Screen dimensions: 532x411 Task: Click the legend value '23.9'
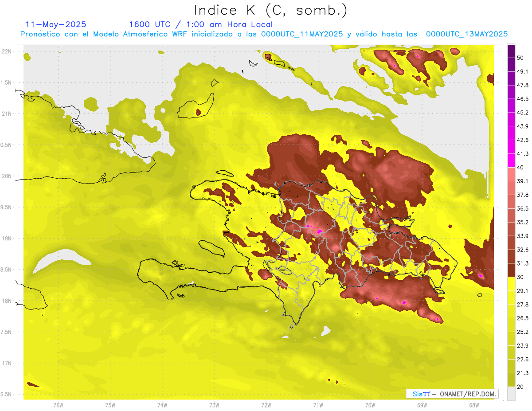[x=523, y=346]
